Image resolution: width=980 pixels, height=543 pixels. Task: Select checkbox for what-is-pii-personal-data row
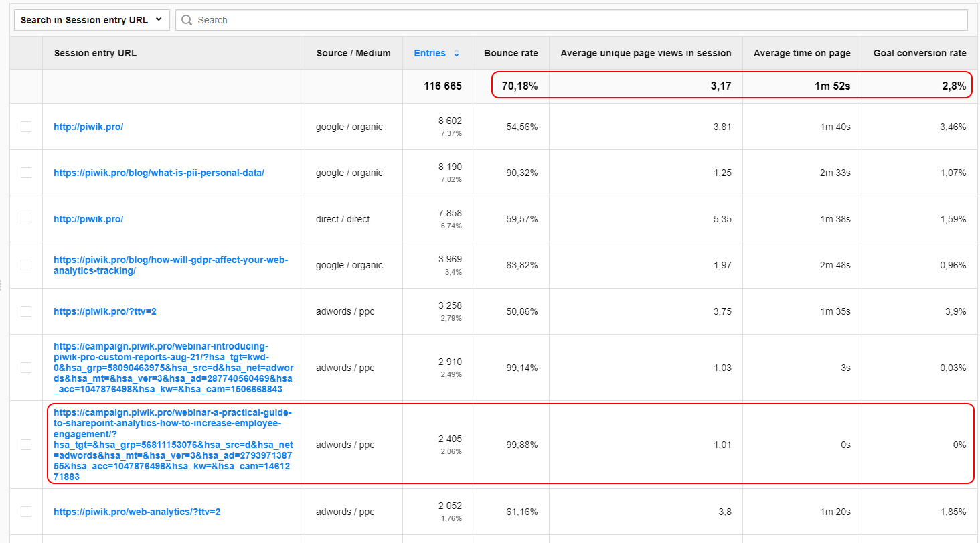click(26, 173)
